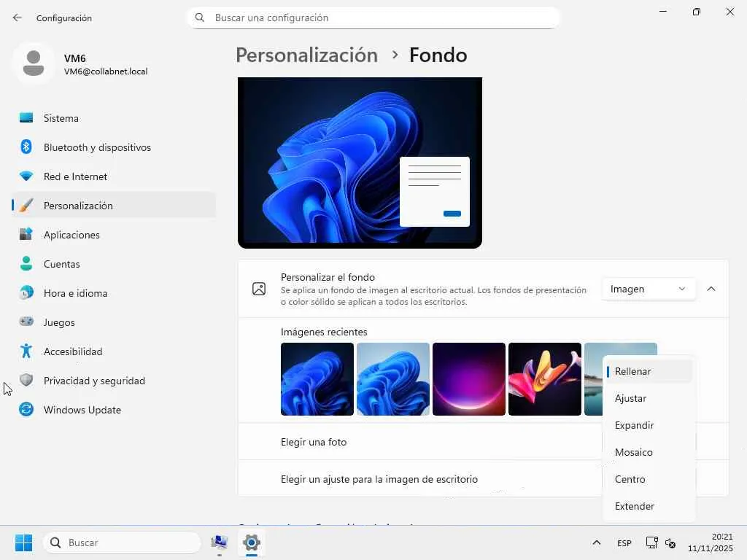Click the picture icon beside Personalizar el fondo
Image resolution: width=747 pixels, height=560 pixels.
point(259,289)
